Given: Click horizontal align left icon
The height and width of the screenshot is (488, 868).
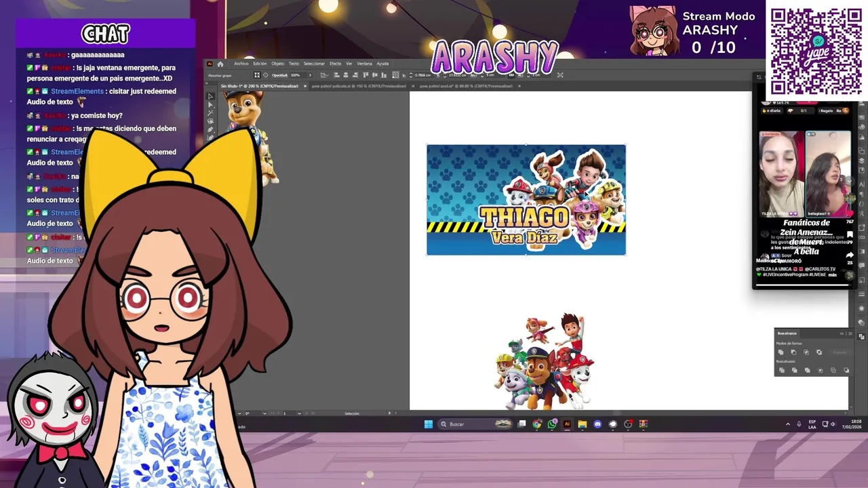Looking at the screenshot, I should point(336,75).
